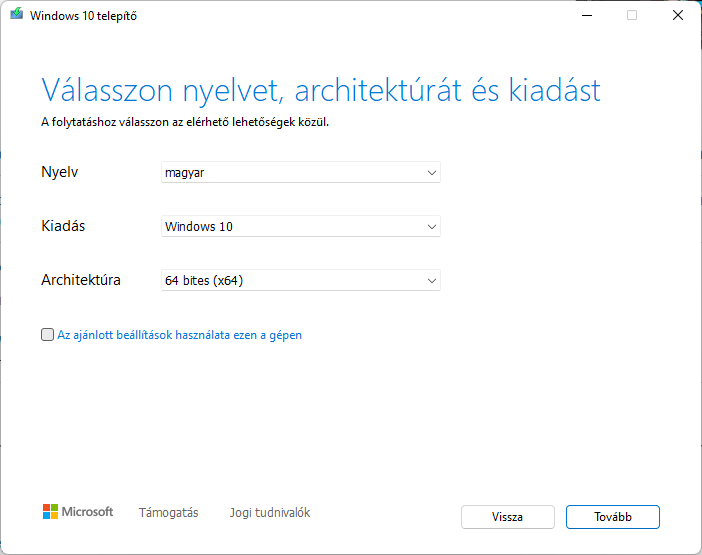This screenshot has height=555, width=702.
Task: Click the window title 'Windows 10 telepítő'
Action: click(x=83, y=16)
